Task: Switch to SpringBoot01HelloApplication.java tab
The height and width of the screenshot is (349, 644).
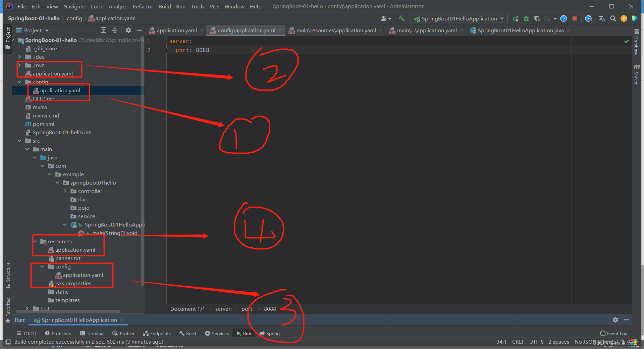Action: [x=520, y=30]
